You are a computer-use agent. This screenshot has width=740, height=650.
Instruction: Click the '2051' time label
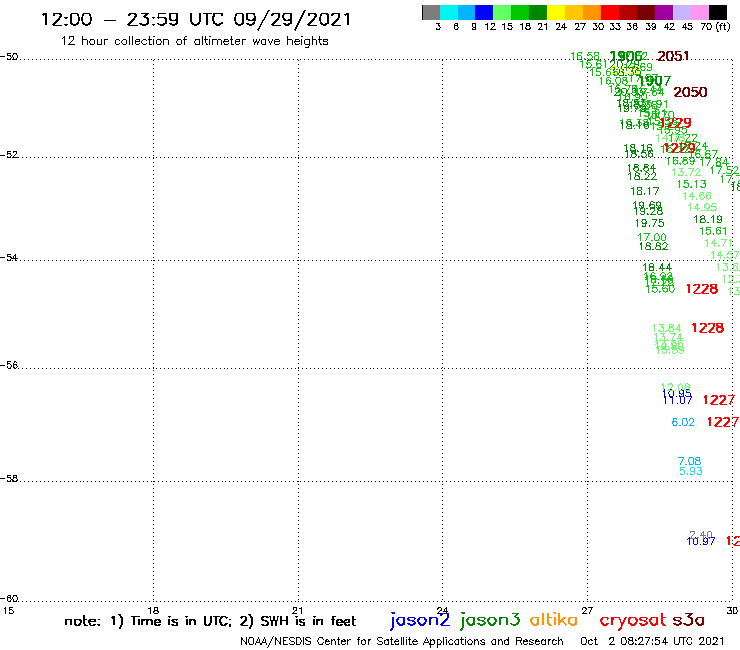pyautogui.click(x=673, y=56)
